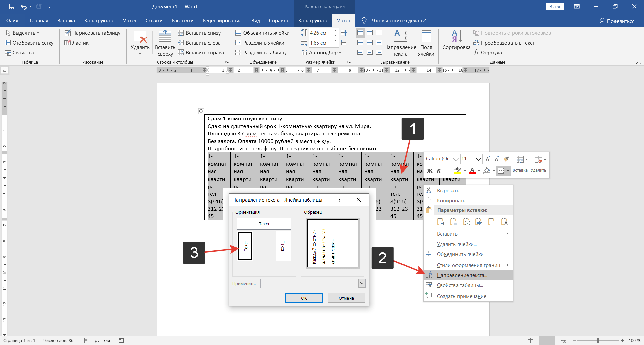The width and height of the screenshot is (644, 345).
Task: Open the Quick Access Toolbar customize arrow
Action: (x=50, y=7)
